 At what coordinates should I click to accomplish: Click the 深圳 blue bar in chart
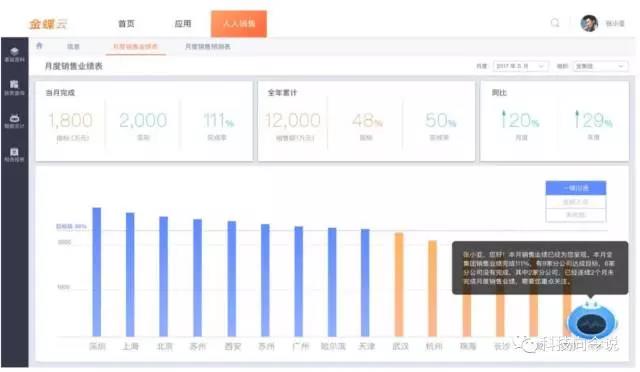coord(97,272)
